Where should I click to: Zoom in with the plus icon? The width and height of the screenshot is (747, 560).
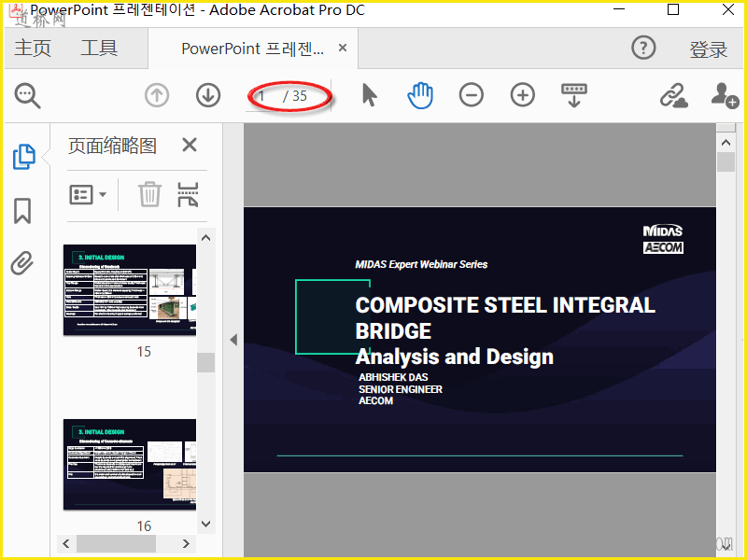pyautogui.click(x=523, y=95)
